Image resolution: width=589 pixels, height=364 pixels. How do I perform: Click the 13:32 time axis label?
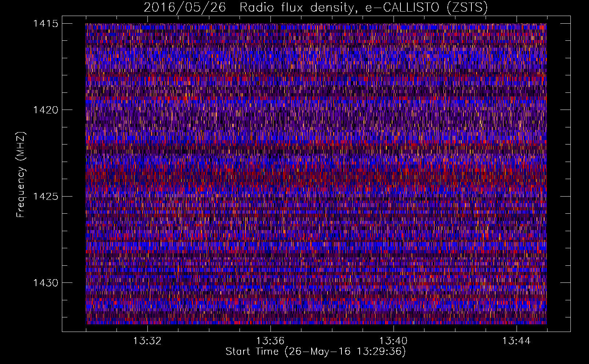(x=147, y=341)
